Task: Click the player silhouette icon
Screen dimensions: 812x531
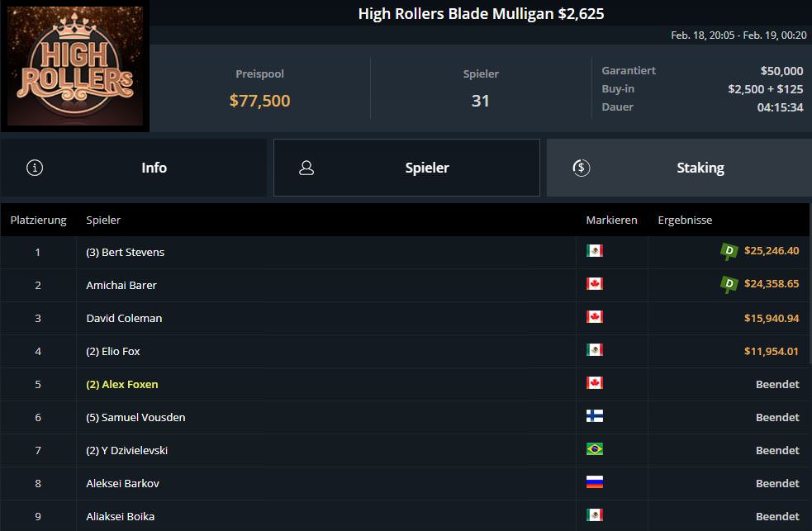Action: pyautogui.click(x=306, y=168)
